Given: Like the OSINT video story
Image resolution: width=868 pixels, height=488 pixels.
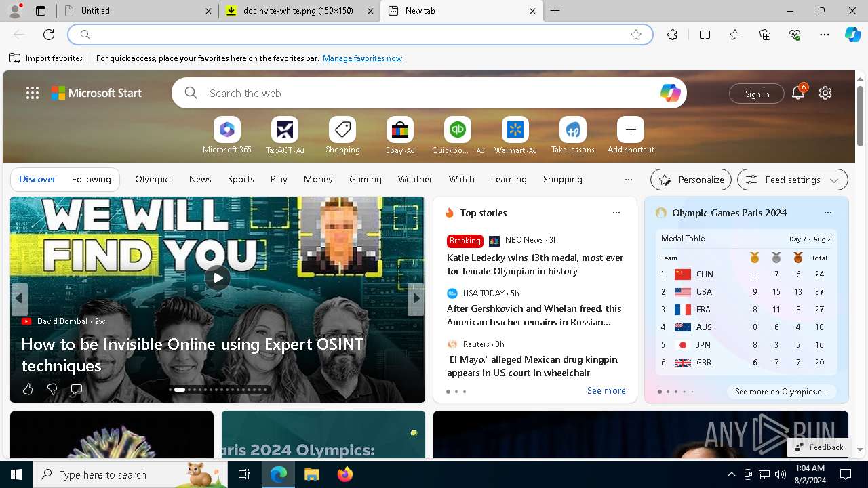Looking at the screenshot, I should click(x=28, y=389).
